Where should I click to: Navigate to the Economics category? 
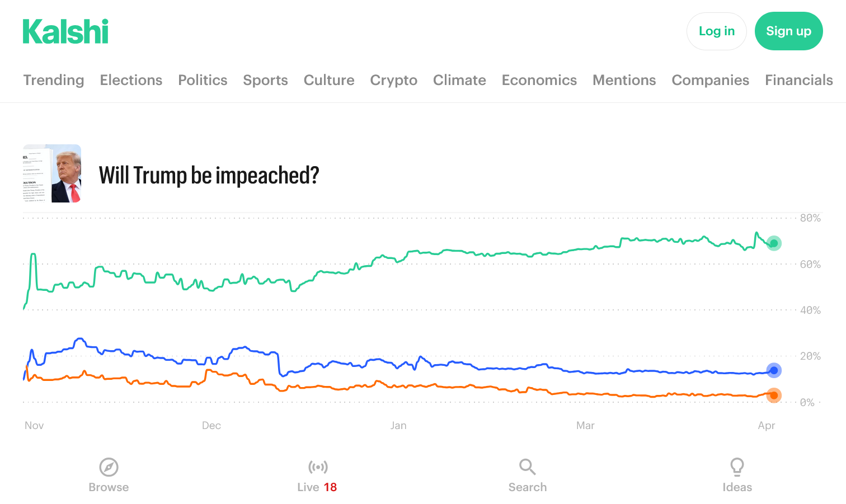coord(539,80)
